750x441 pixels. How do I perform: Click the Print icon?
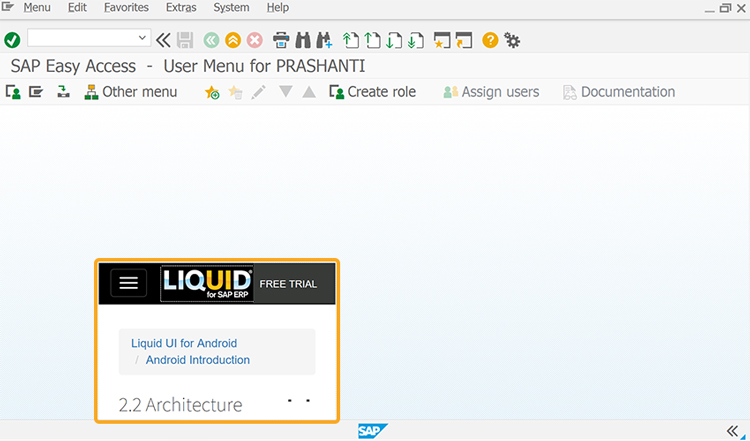coord(281,40)
